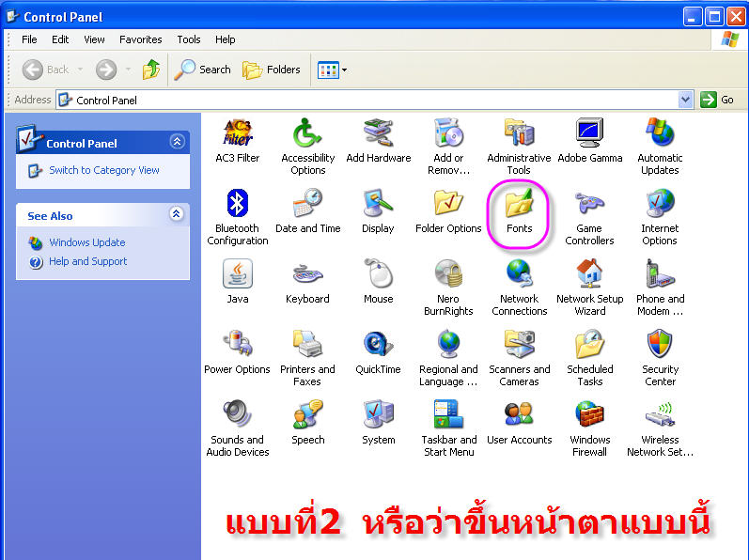Image resolution: width=749 pixels, height=560 pixels.
Task: Open the Help menu
Action: pos(225,39)
